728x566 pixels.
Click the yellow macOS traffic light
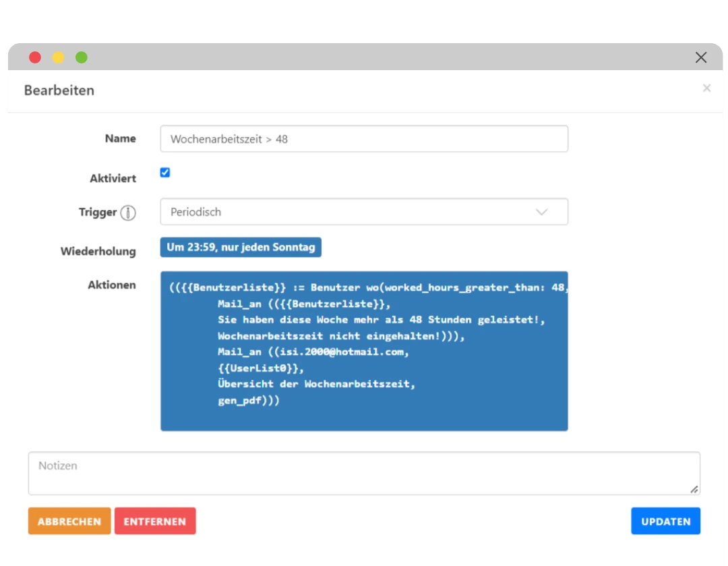pos(58,57)
